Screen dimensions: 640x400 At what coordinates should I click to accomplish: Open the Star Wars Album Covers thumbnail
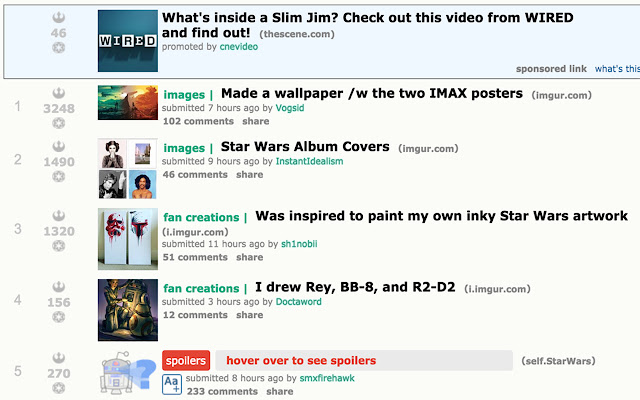(128, 169)
